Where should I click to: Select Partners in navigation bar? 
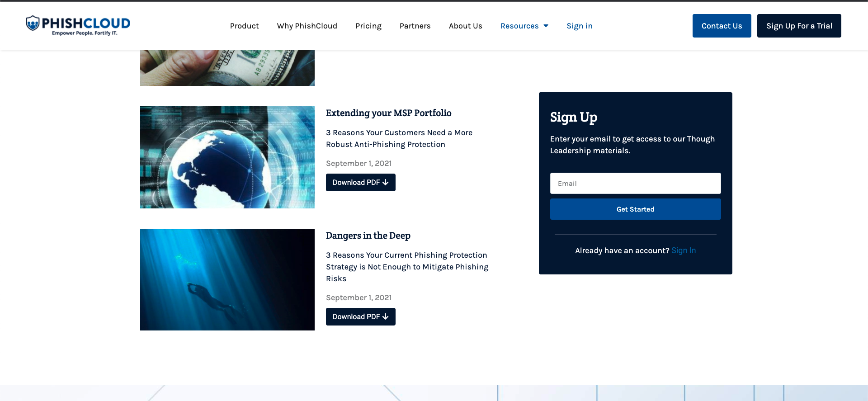click(415, 26)
